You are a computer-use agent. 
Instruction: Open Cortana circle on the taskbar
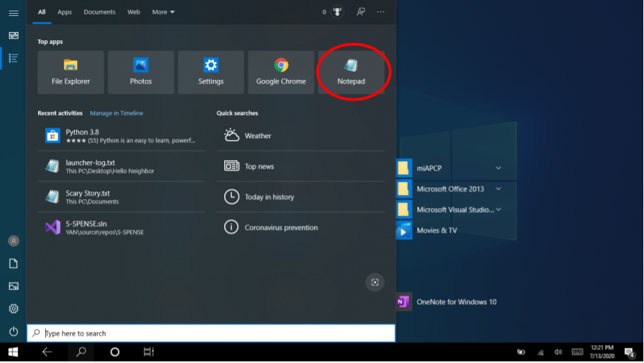(x=115, y=353)
